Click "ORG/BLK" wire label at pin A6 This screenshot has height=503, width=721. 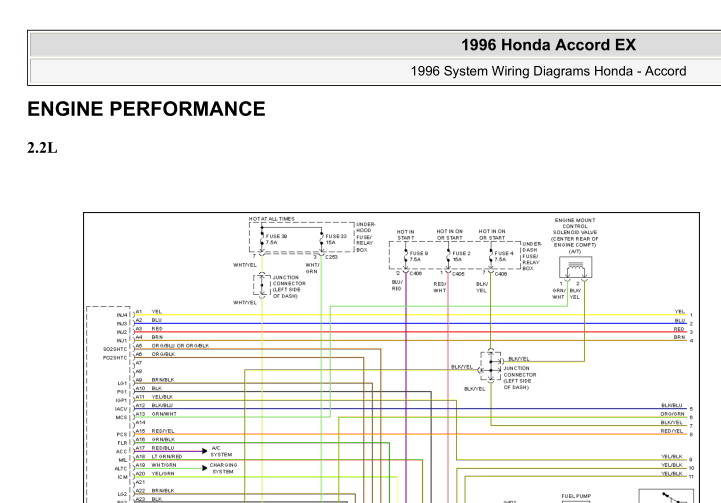(x=163, y=354)
